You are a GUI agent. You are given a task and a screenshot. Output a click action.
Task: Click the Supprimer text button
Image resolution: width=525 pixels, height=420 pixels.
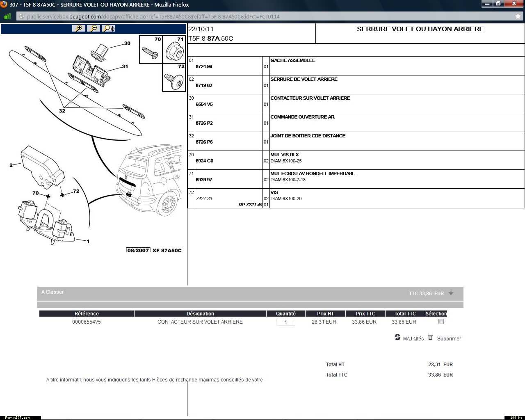(x=449, y=339)
